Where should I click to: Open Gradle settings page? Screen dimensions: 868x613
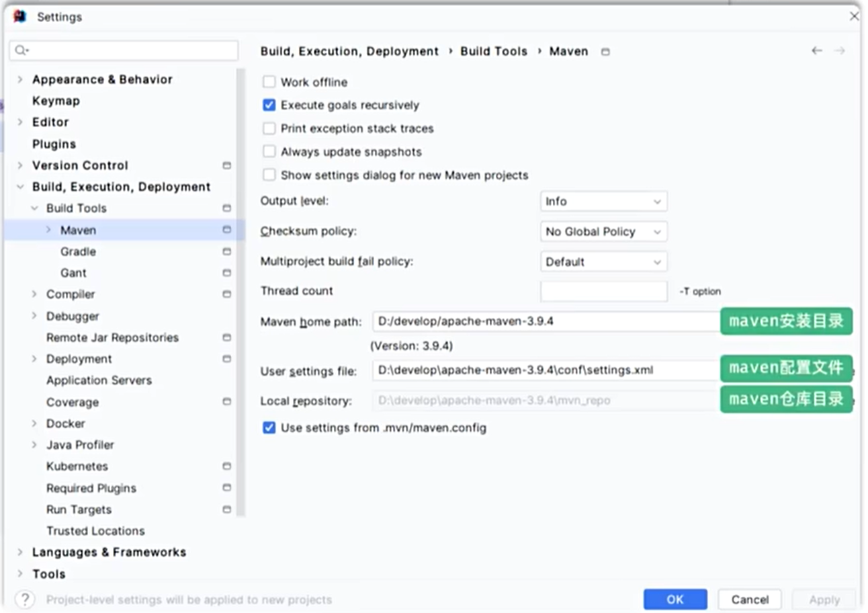78,251
